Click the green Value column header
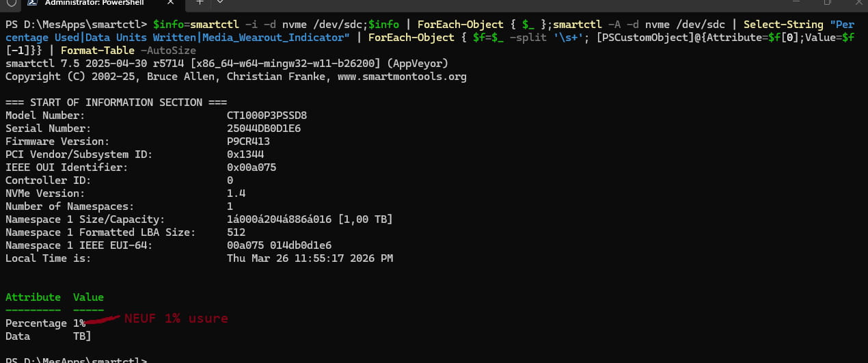This screenshot has width=868, height=363. (x=88, y=297)
